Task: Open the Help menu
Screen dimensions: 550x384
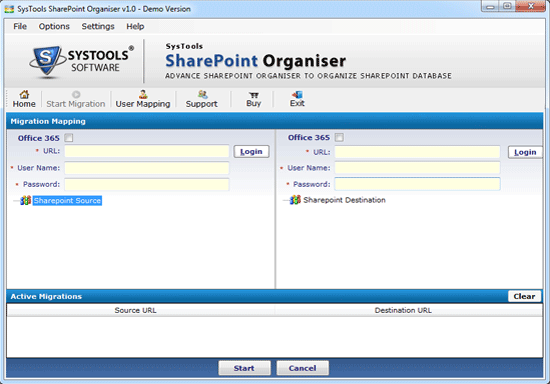Action: coord(135,26)
